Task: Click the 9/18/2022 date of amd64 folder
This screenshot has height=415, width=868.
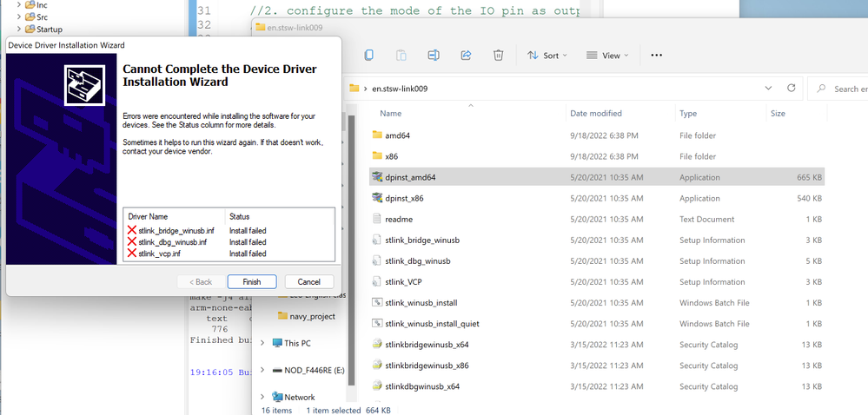Action: (x=604, y=135)
